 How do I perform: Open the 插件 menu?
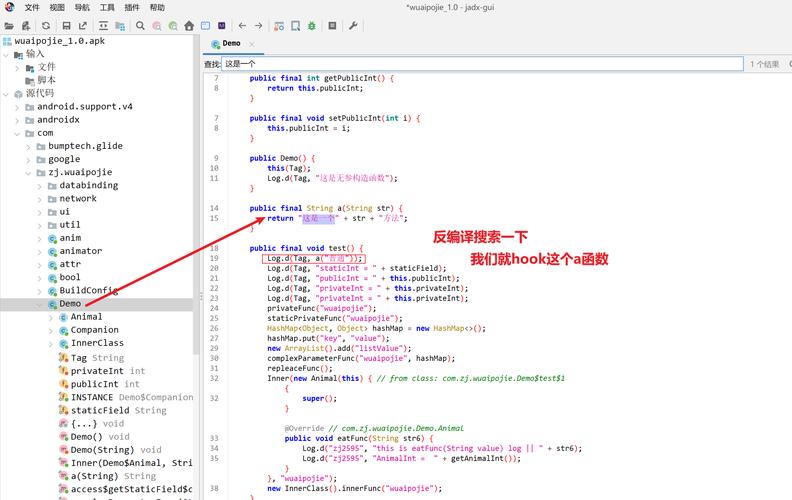tap(132, 8)
